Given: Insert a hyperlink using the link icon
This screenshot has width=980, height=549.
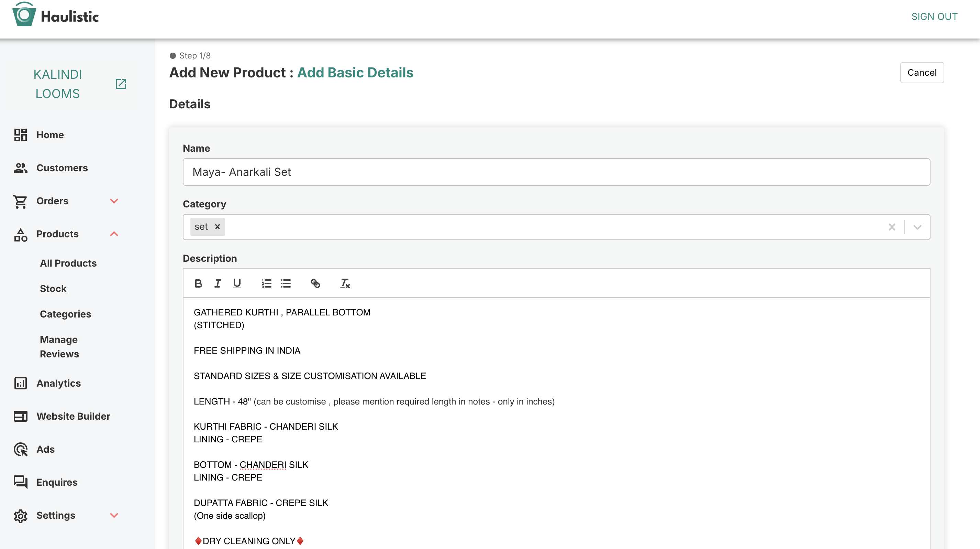Looking at the screenshot, I should click(316, 283).
